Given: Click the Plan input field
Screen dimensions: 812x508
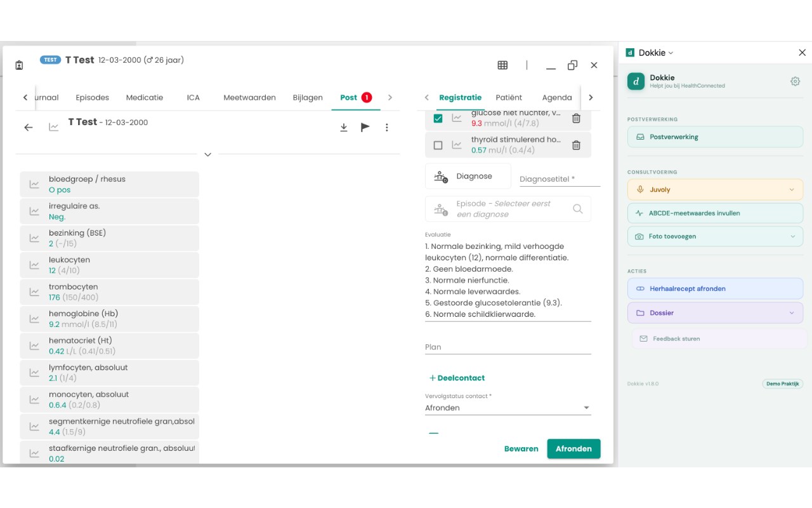Looking at the screenshot, I should pyautogui.click(x=508, y=347).
